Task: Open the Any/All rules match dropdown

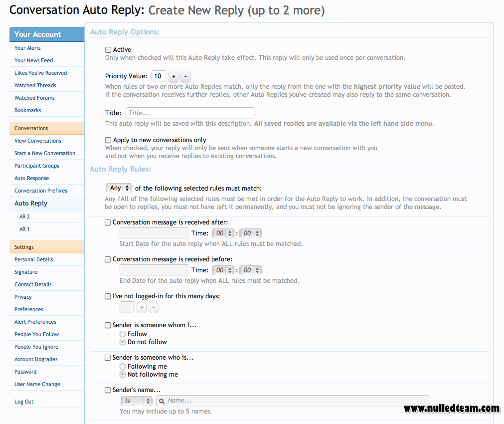Action: 119,188
